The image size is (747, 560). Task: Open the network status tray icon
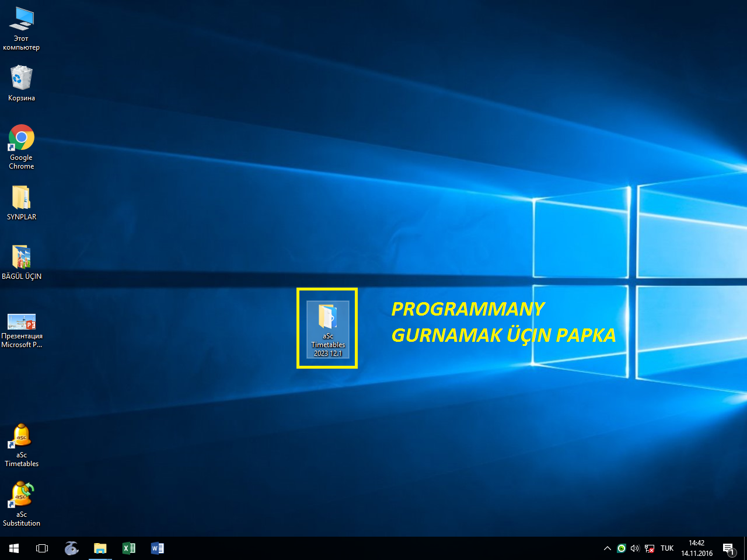[650, 548]
